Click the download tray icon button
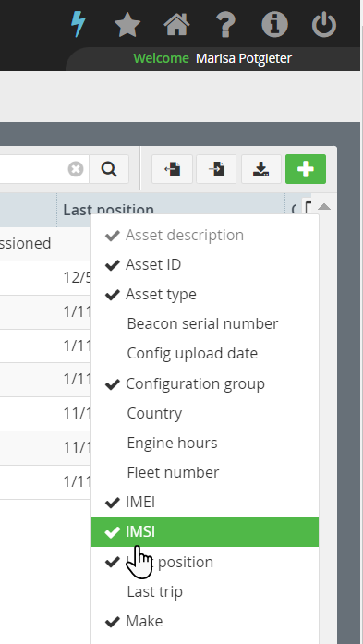Image resolution: width=363 pixels, height=644 pixels. point(261,169)
